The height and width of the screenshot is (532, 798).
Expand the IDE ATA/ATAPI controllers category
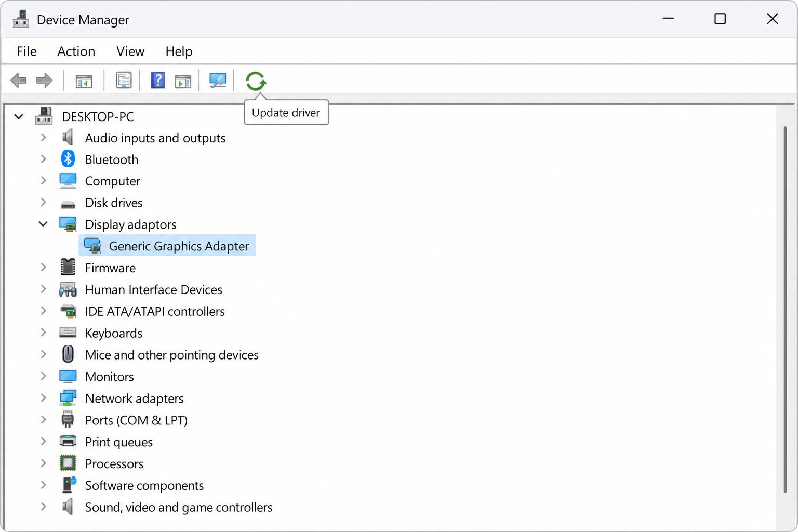click(x=44, y=311)
